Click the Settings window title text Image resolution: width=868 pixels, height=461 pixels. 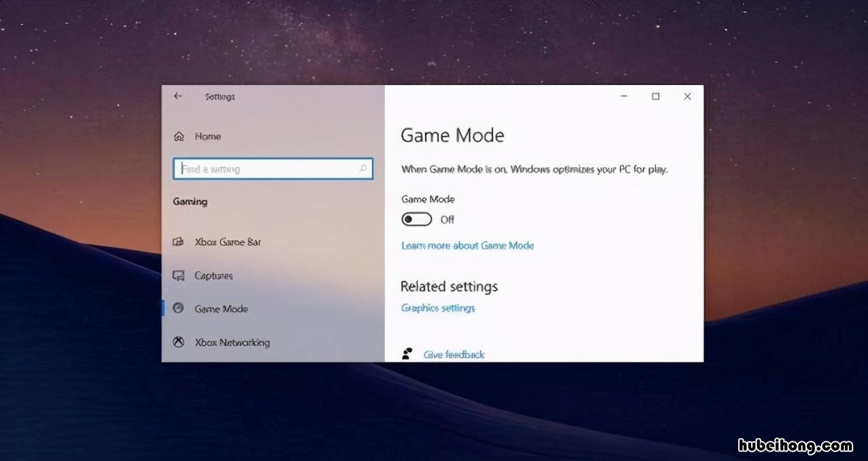click(220, 97)
